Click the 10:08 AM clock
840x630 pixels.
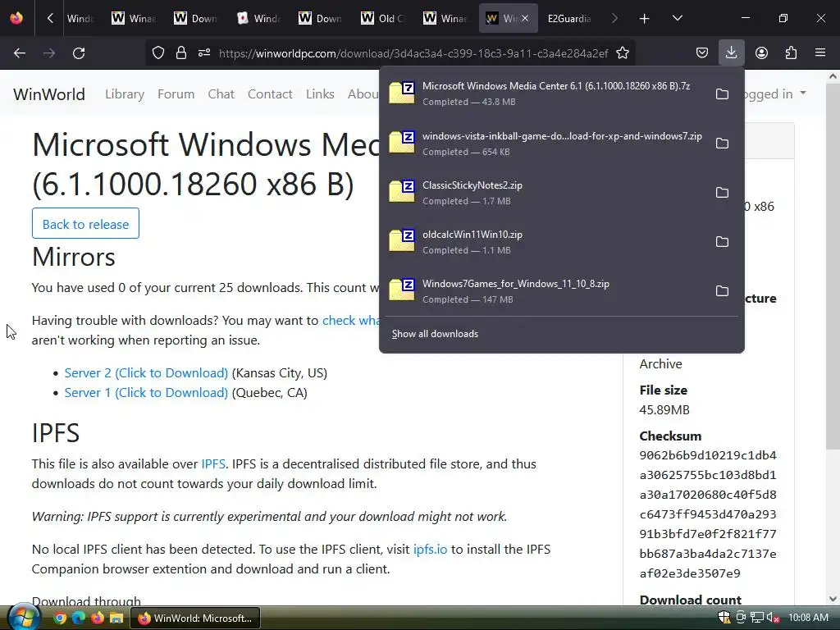click(808, 618)
